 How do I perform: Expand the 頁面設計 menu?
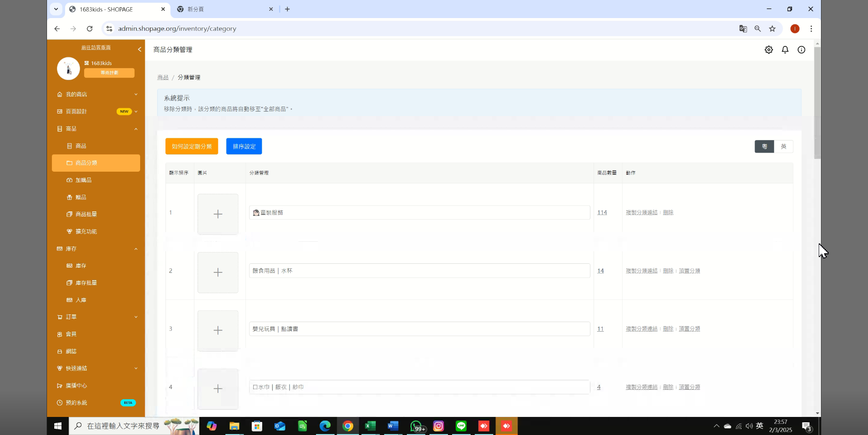96,112
